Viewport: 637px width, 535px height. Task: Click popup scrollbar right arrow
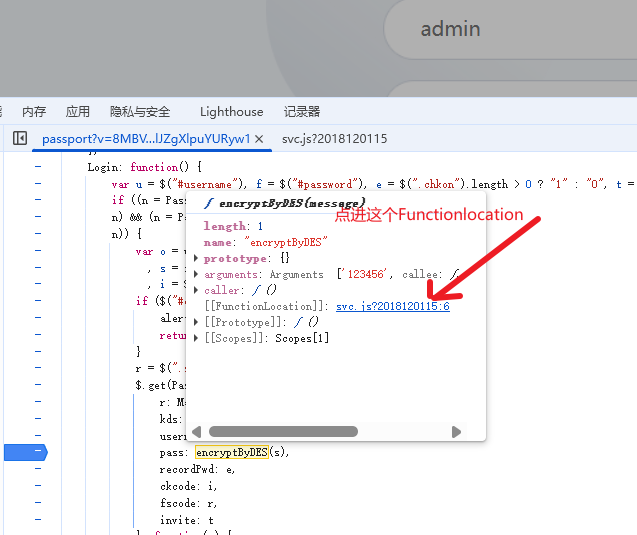(456, 431)
